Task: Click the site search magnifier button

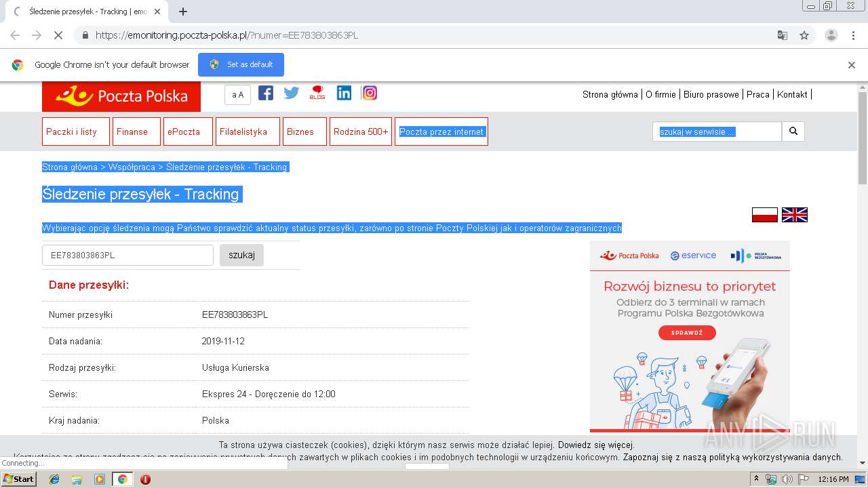Action: (793, 131)
